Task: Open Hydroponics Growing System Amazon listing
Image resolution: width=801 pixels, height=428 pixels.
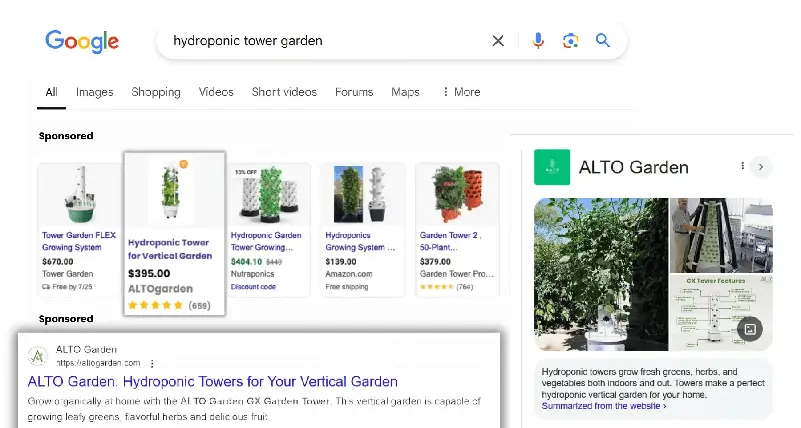Action: click(360, 241)
